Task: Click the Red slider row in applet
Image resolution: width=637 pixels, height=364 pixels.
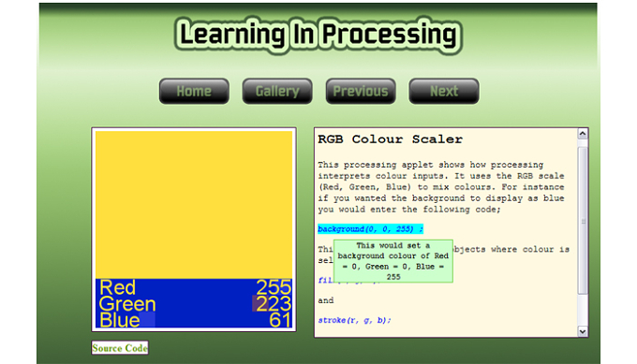Action: 194,287
